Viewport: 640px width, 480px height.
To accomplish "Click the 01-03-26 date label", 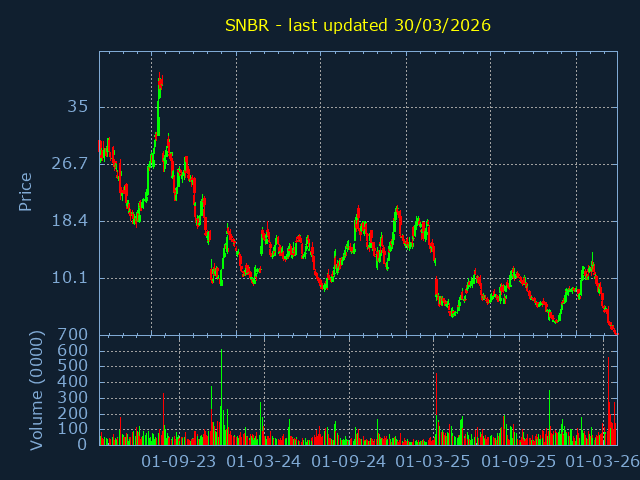I will 603,462.
